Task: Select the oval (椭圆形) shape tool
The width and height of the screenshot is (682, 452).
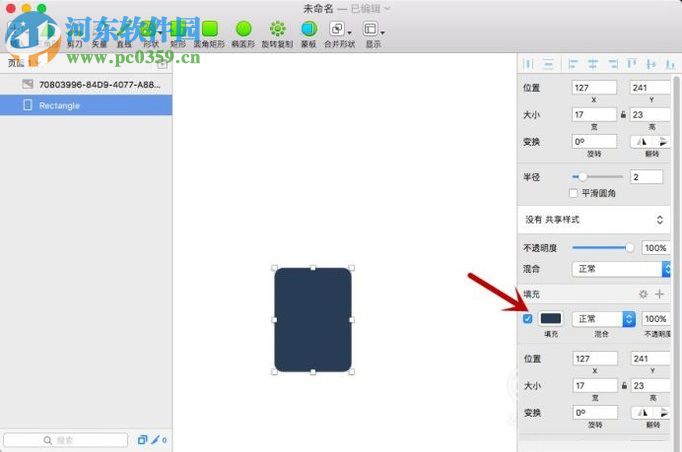Action: coord(243,29)
